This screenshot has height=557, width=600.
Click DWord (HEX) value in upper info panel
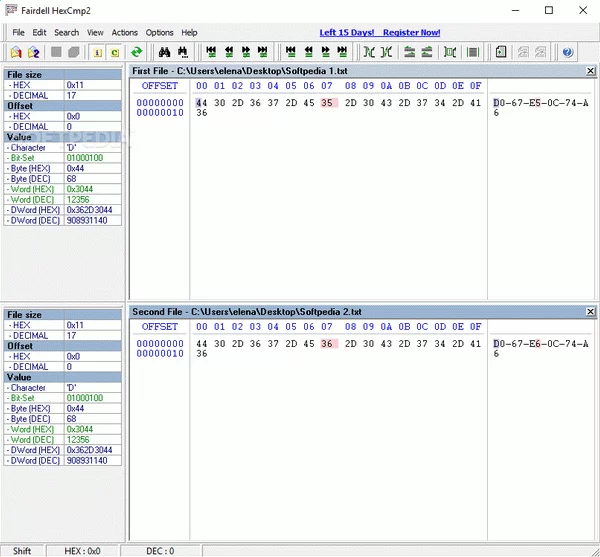coord(89,210)
